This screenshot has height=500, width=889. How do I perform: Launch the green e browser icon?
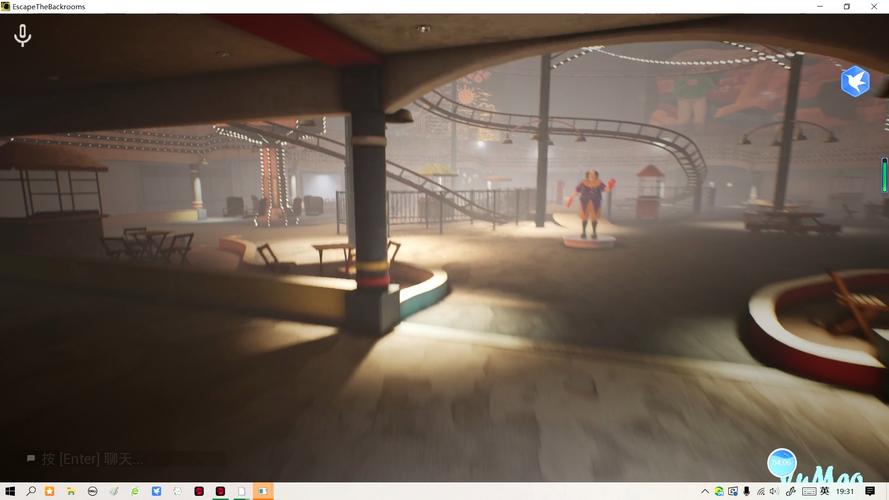click(135, 491)
